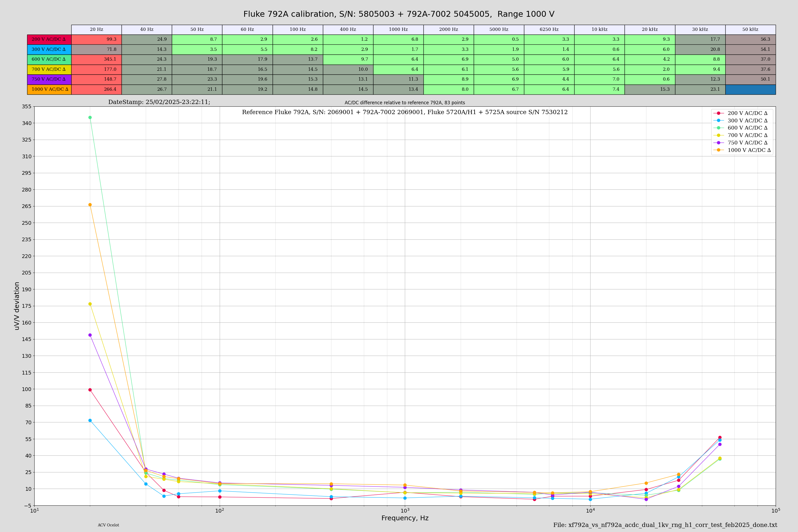Click the Reference Fluke 792A annotation
The width and height of the screenshot is (798, 532).
tap(405, 112)
